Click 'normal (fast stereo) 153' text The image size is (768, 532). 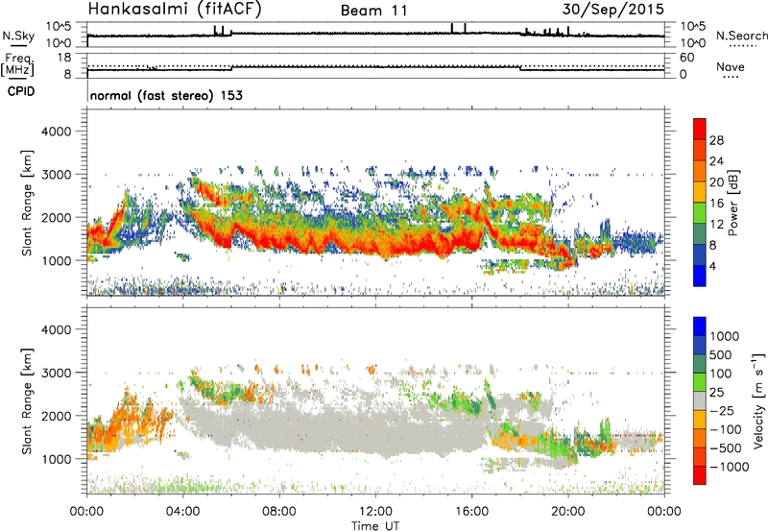166,95
